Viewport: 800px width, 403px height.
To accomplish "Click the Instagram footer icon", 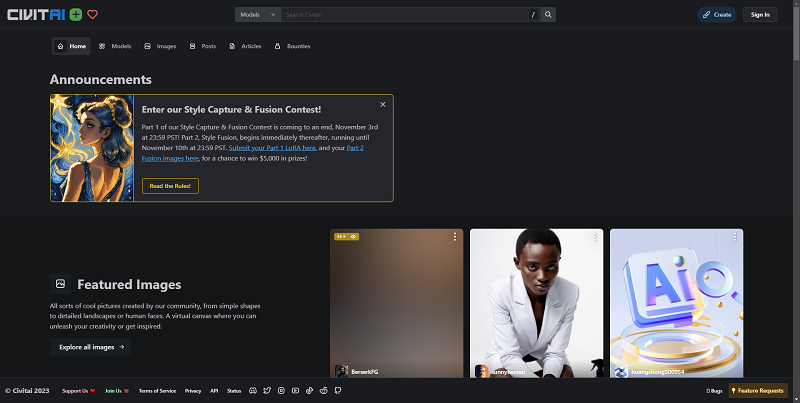I will [x=281, y=391].
